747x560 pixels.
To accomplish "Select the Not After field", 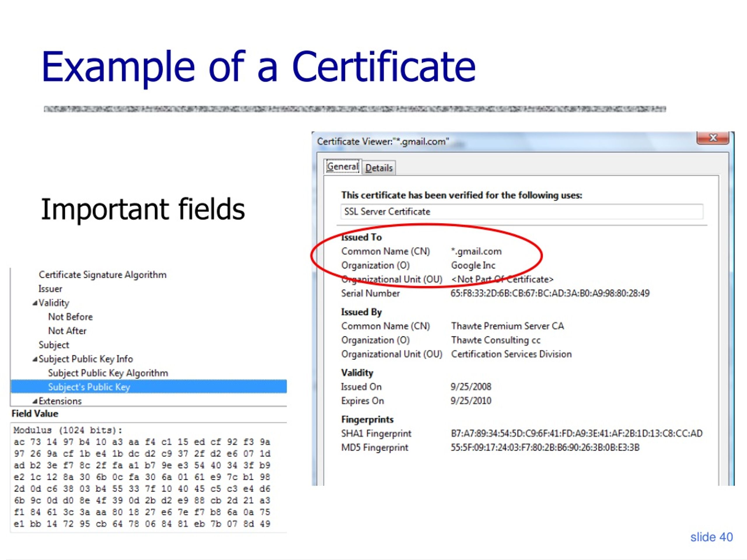I will tap(67, 331).
